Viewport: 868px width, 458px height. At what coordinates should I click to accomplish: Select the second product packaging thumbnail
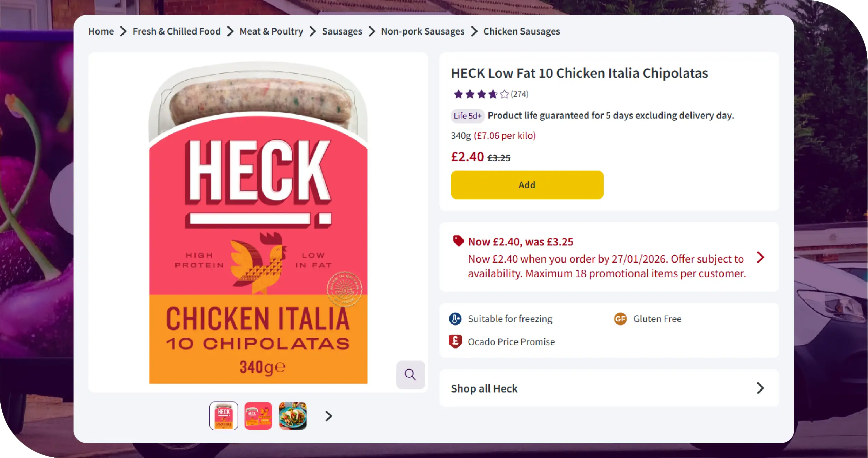258,416
